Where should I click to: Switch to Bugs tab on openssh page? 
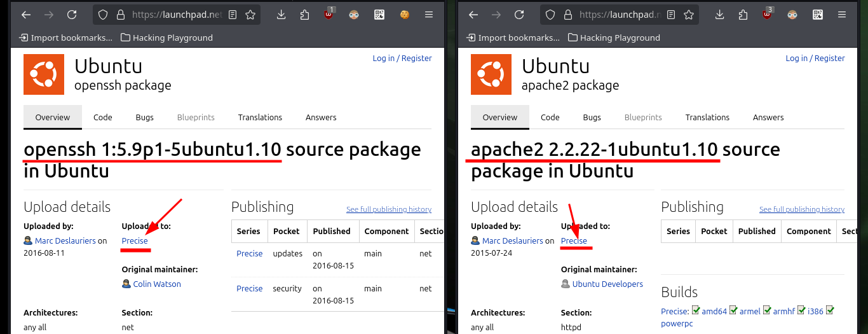click(145, 117)
